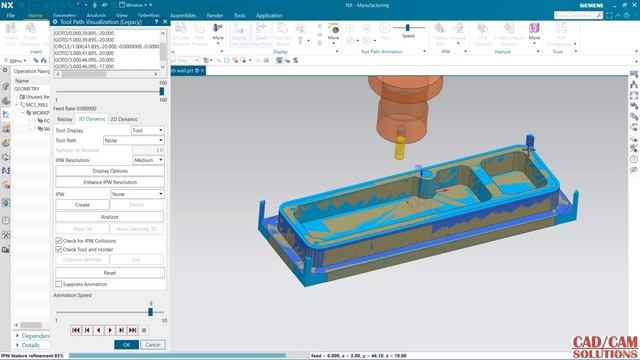The height and width of the screenshot is (360, 640).
Task: Open the Render ribbon tab
Action: [215, 16]
